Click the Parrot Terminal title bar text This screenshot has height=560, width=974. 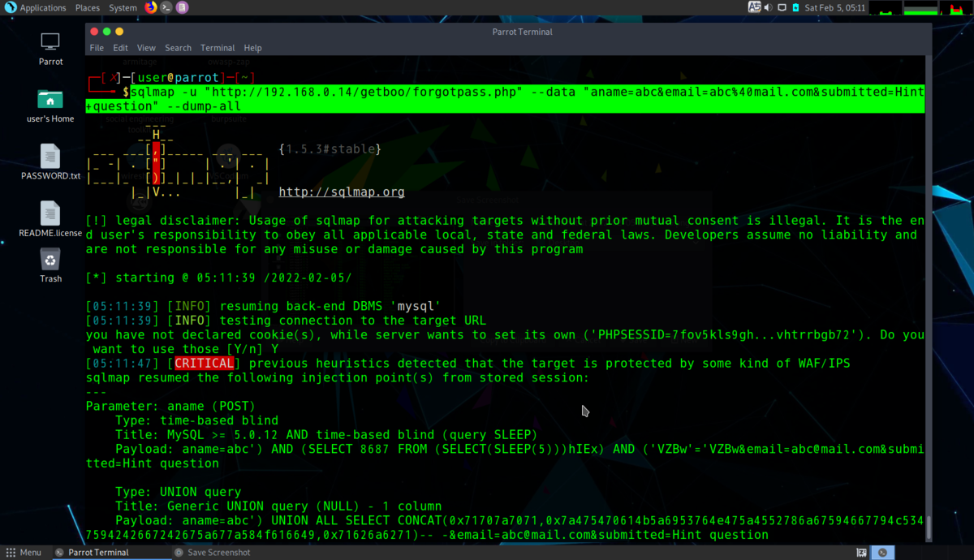[522, 32]
